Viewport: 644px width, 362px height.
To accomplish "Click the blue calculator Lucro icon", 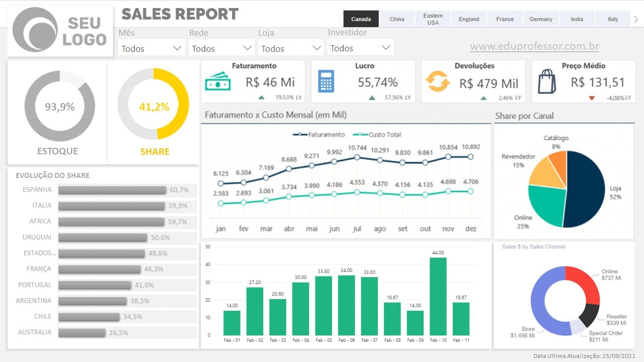I will pos(326,81).
